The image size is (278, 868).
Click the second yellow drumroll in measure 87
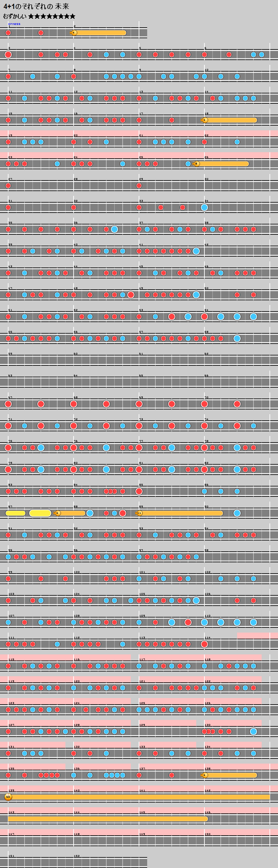[x=40, y=513]
